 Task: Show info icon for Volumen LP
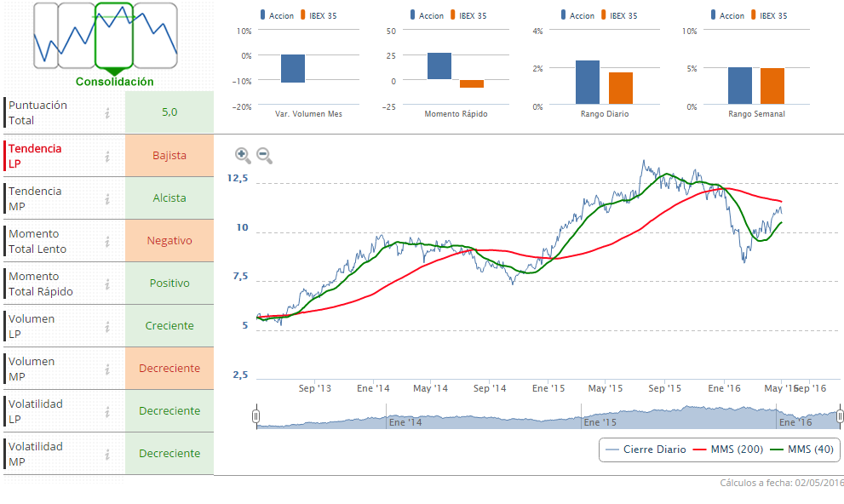click(x=107, y=326)
